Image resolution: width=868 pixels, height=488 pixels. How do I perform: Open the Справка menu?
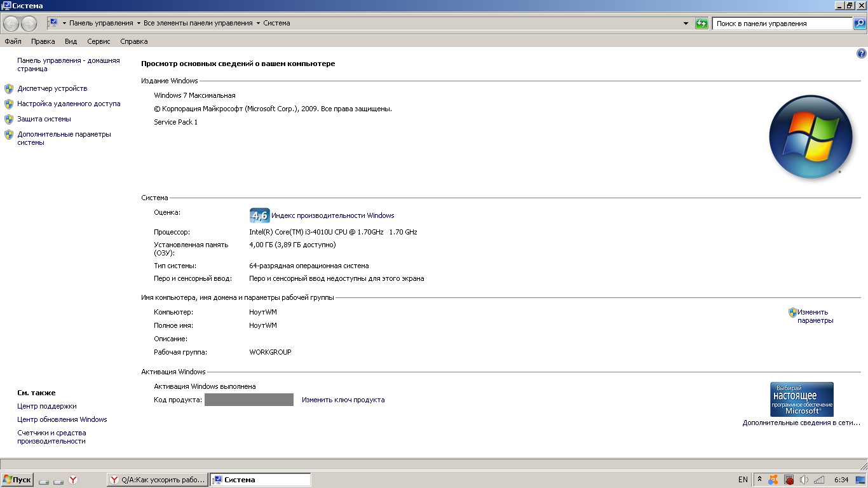click(x=134, y=41)
